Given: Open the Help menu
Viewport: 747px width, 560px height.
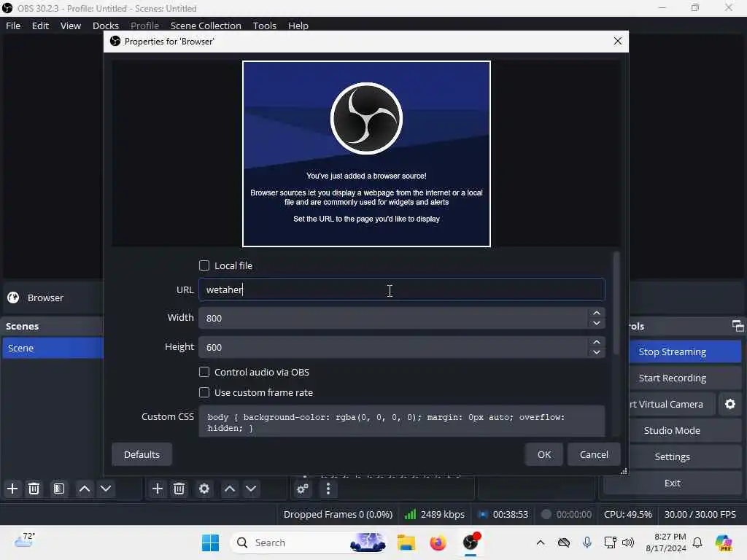Looking at the screenshot, I should click(298, 26).
